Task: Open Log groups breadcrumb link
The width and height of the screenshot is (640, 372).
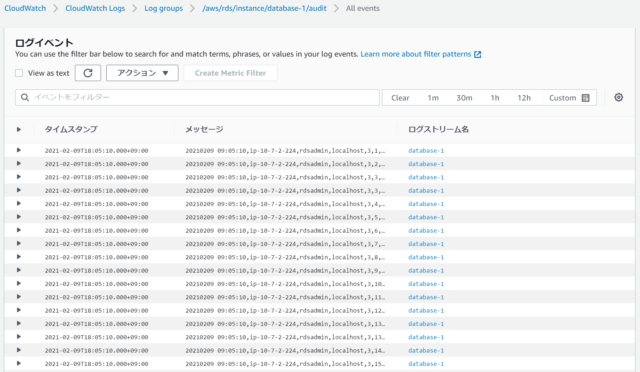Action: coord(163,8)
